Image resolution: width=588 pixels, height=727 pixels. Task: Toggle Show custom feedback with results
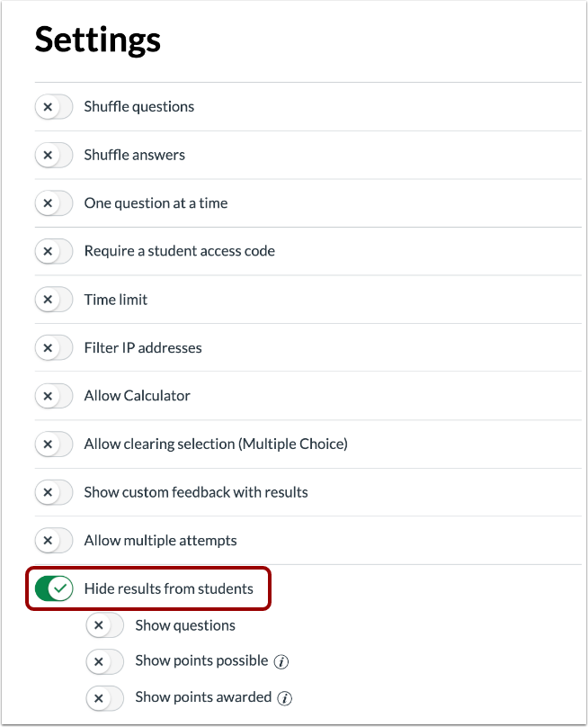click(53, 492)
